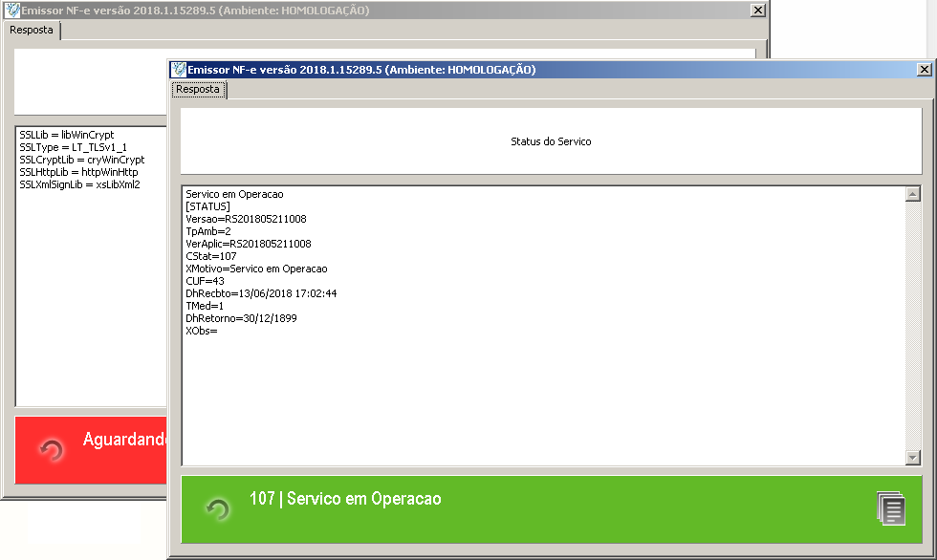Click the 'TpAmb=2' line

click(x=208, y=231)
